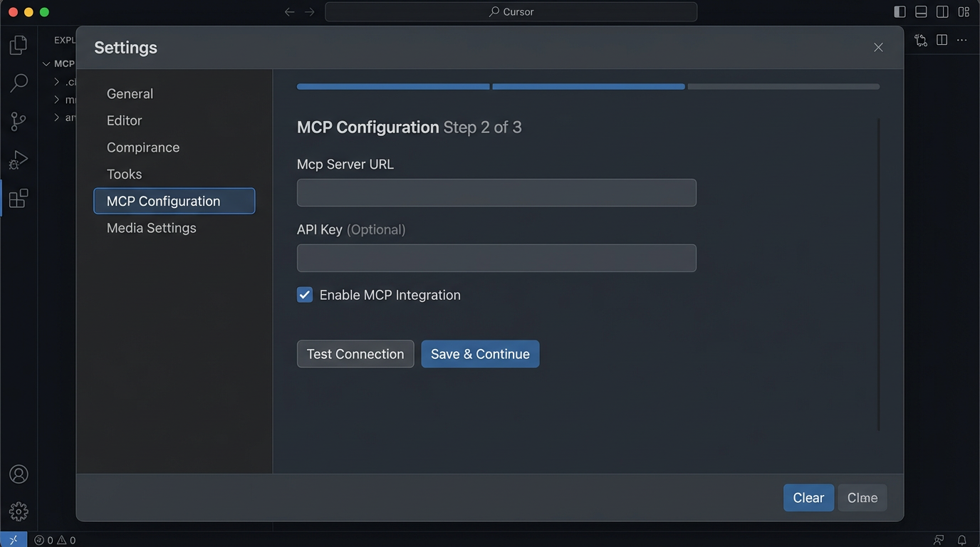Toggle the Panel layout icon in title bar
980x547 pixels.
pos(921,11)
